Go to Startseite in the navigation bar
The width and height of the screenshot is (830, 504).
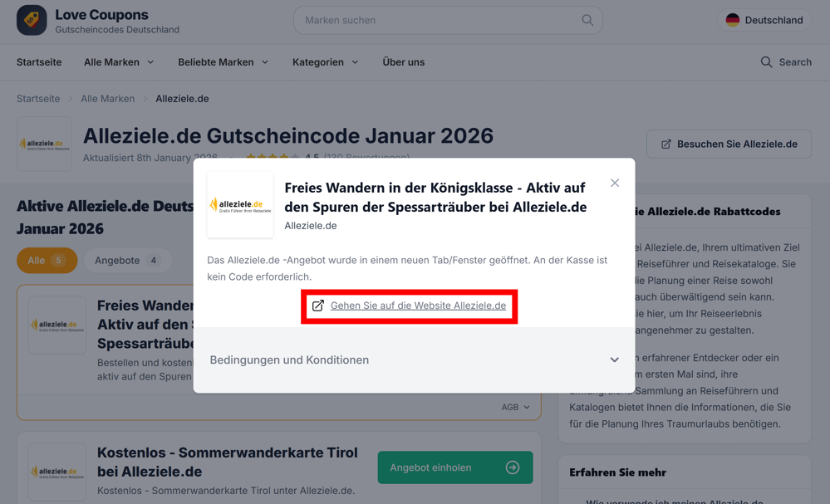[x=39, y=62]
